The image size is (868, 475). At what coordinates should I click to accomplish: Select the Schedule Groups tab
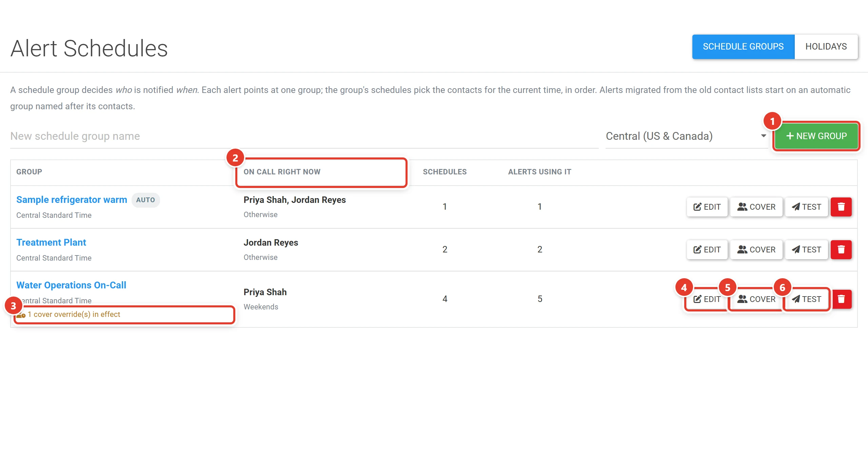click(x=743, y=46)
